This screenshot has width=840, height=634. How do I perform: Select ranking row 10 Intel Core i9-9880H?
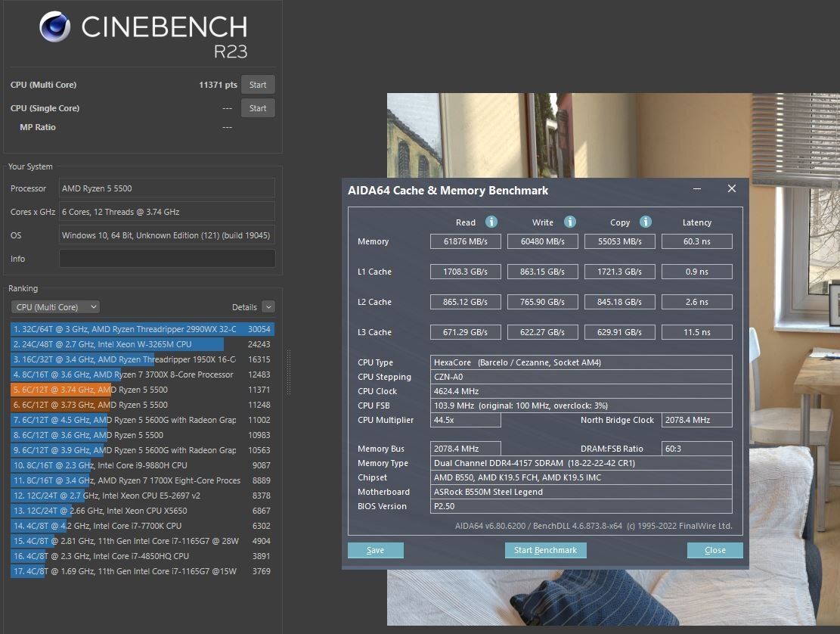click(142, 465)
